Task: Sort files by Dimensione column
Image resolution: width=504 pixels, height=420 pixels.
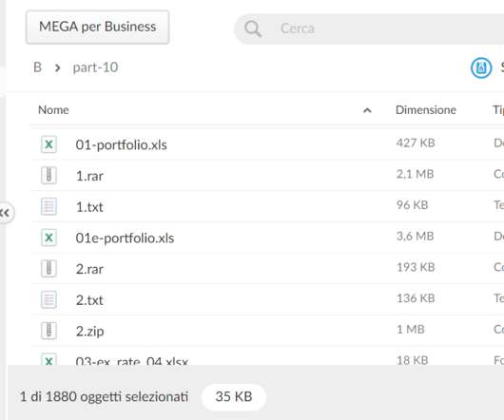Action: pos(426,110)
